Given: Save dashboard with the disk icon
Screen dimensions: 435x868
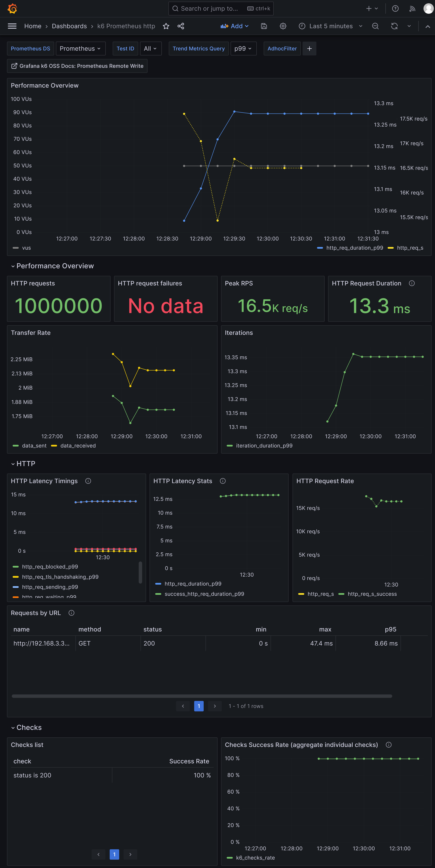Looking at the screenshot, I should click(x=264, y=26).
